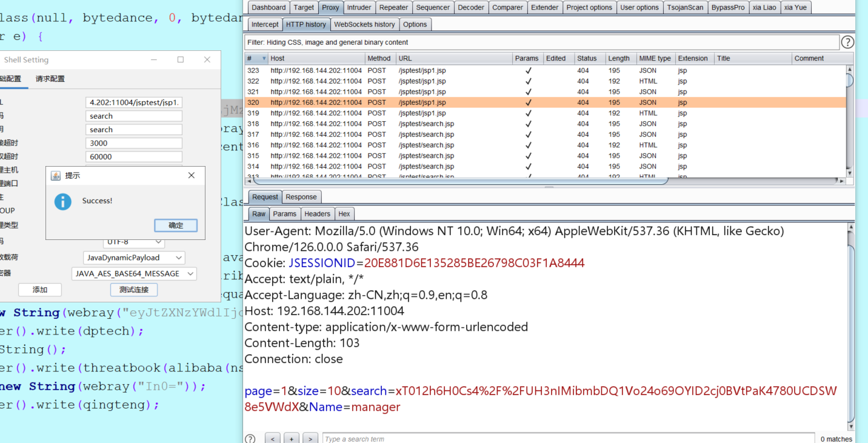Click the history table vertical scrollbar
Viewport: 868px width, 443px height.
coord(849,81)
